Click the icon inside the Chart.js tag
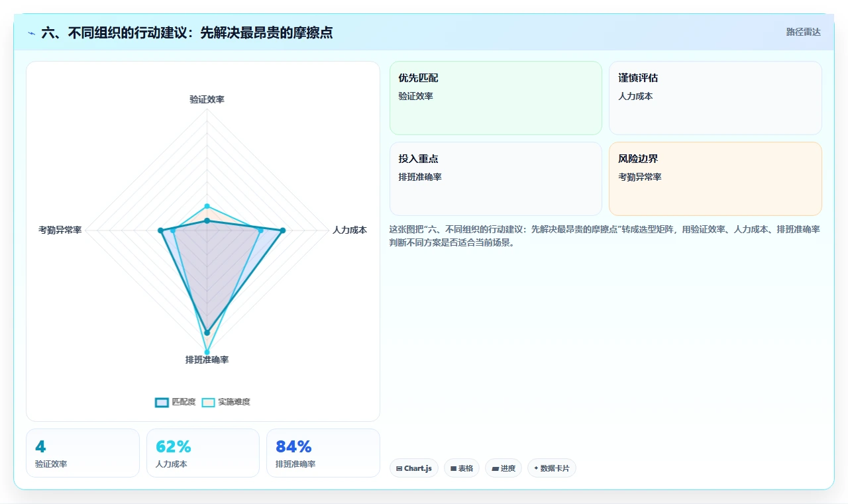 [399, 469]
